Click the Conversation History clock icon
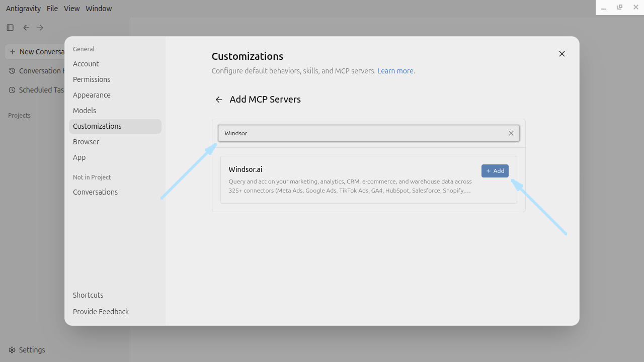 point(12,71)
